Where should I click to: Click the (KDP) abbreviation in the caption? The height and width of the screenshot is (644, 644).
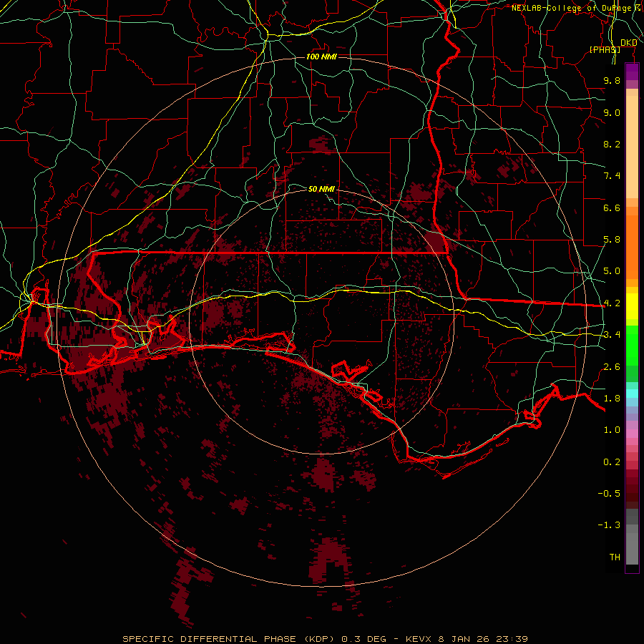click(321, 639)
